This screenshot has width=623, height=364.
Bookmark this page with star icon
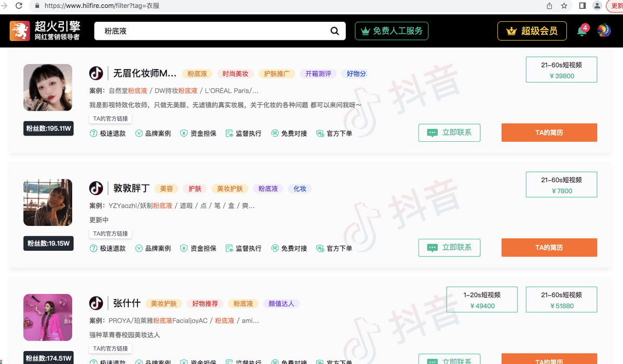[564, 6]
